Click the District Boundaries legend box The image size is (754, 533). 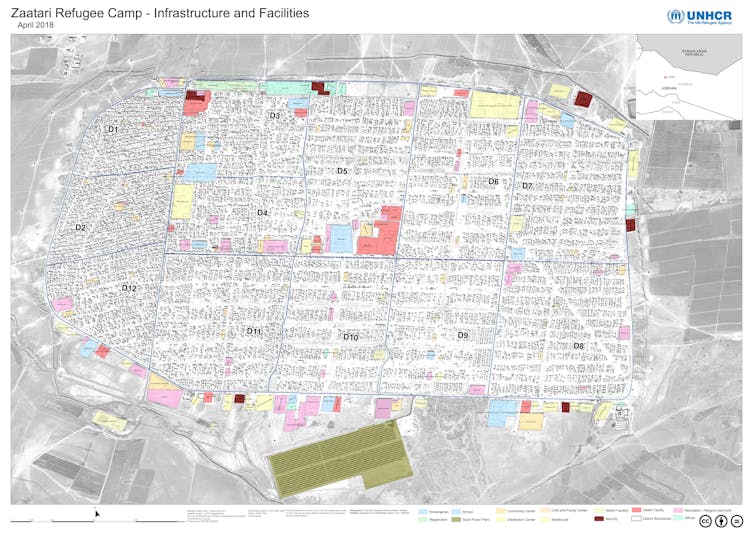pyautogui.click(x=636, y=520)
